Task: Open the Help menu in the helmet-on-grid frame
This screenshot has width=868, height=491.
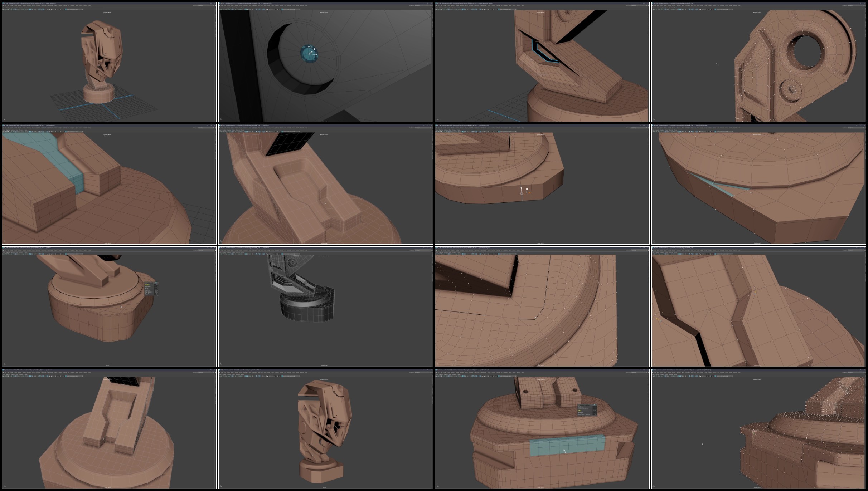Action: click(x=89, y=5)
